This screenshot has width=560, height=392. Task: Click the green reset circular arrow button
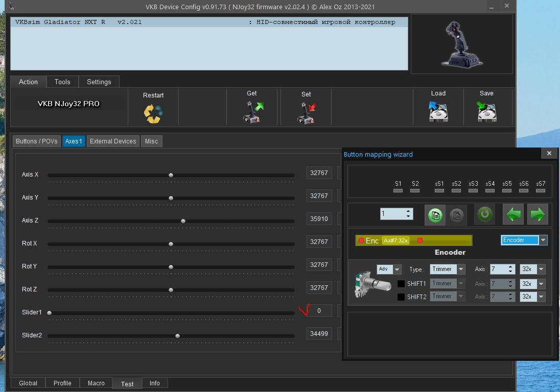484,214
